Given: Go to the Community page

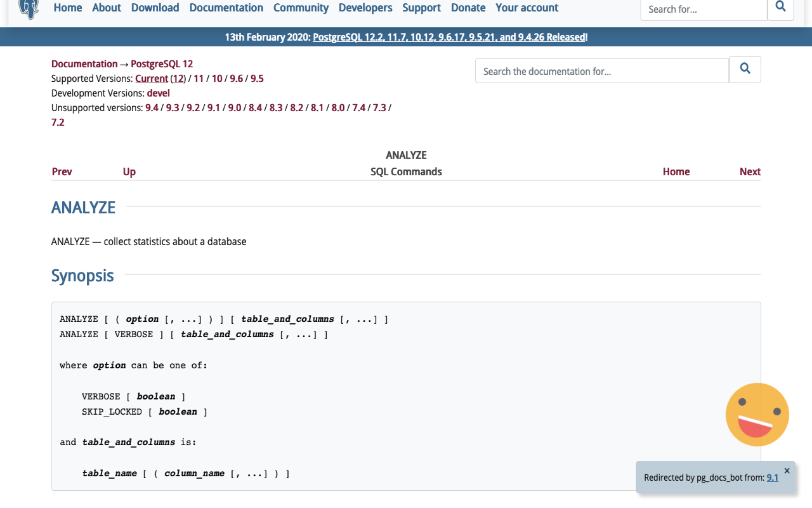Looking at the screenshot, I should tap(301, 8).
